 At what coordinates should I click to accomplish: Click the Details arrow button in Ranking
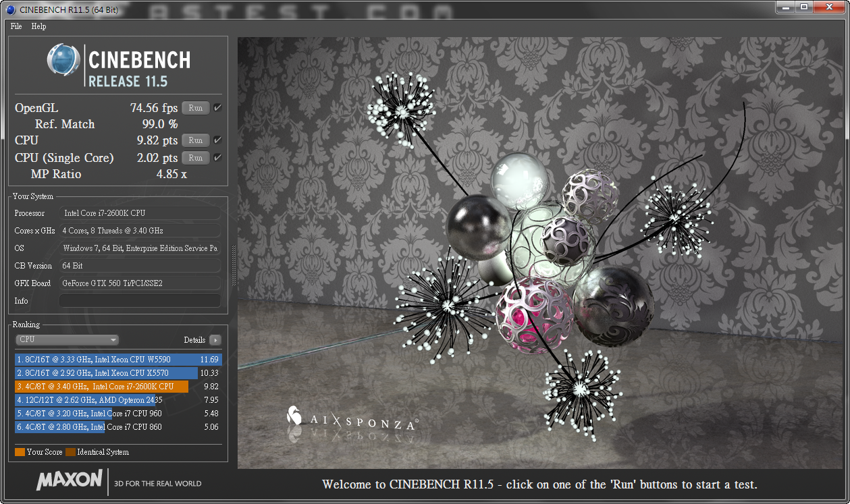point(215,340)
